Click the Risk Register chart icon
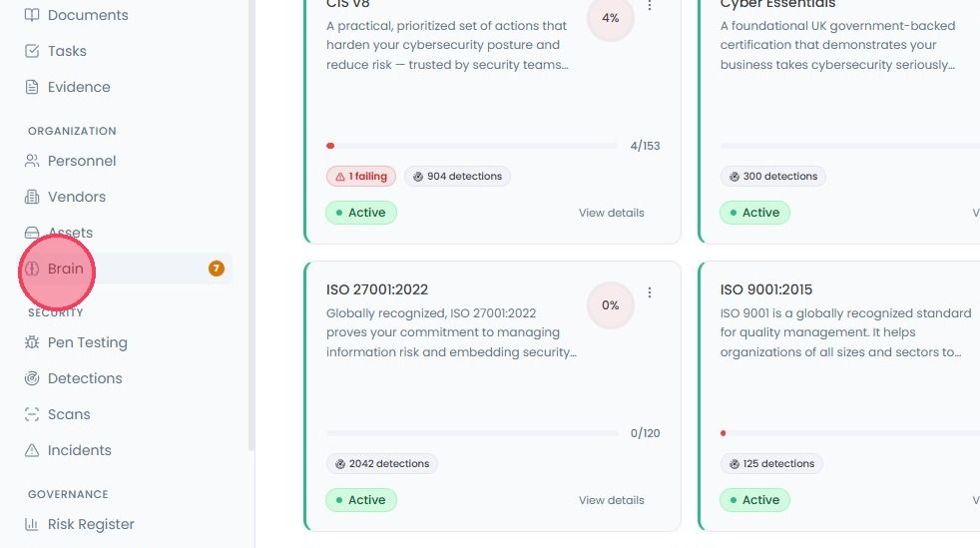This screenshot has width=980, height=548. point(32,524)
